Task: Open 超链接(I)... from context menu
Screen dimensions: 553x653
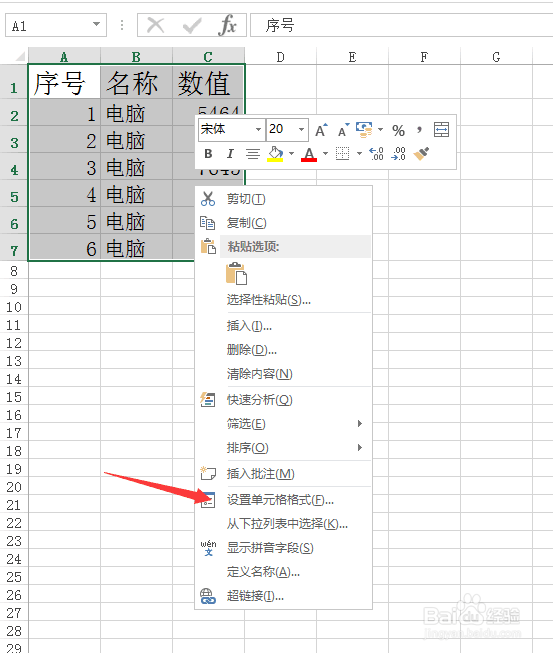Action: coord(283,596)
